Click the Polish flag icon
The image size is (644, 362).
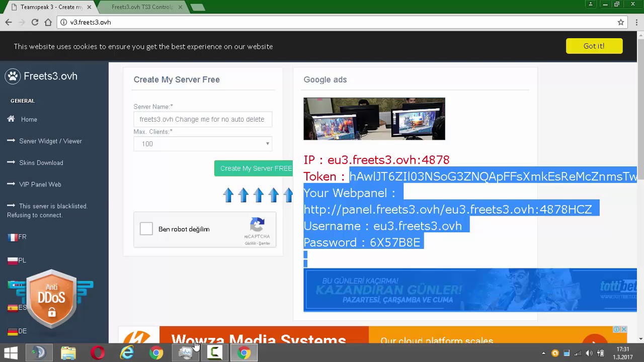click(13, 260)
